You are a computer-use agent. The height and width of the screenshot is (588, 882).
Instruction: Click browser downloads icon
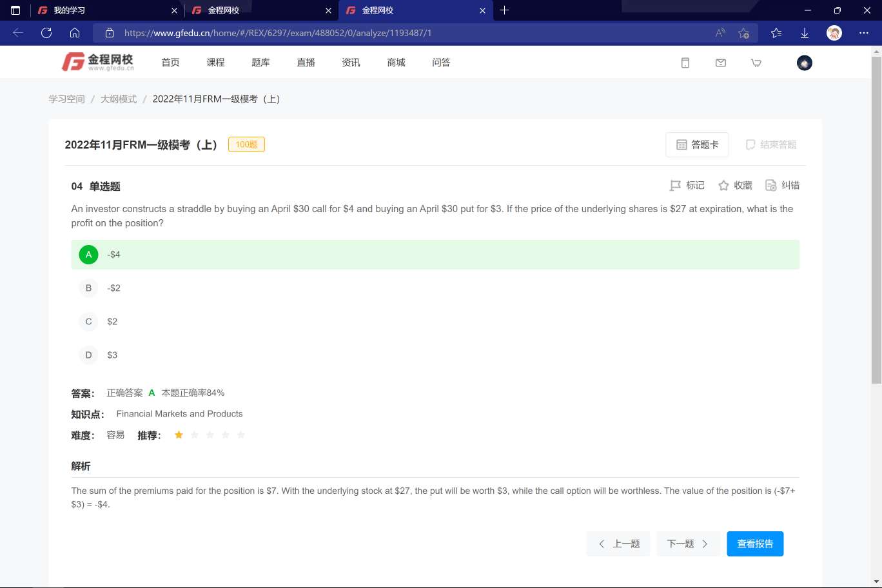[805, 33]
